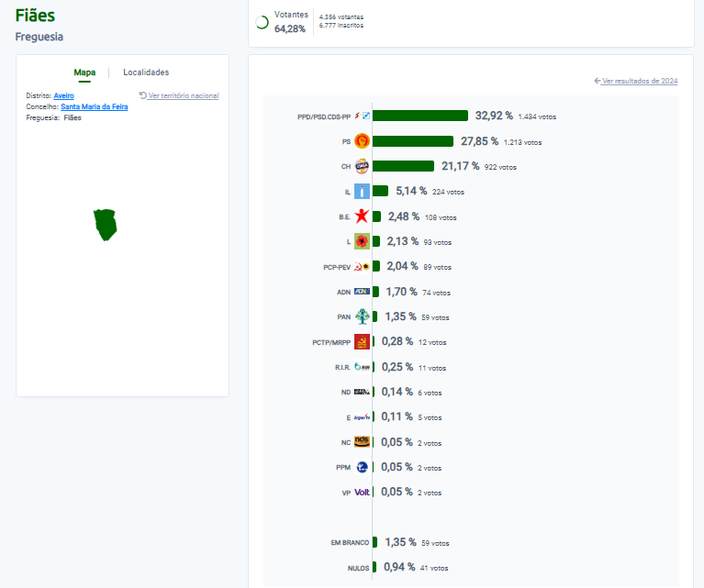Click the 32,92 % value

tap(494, 116)
